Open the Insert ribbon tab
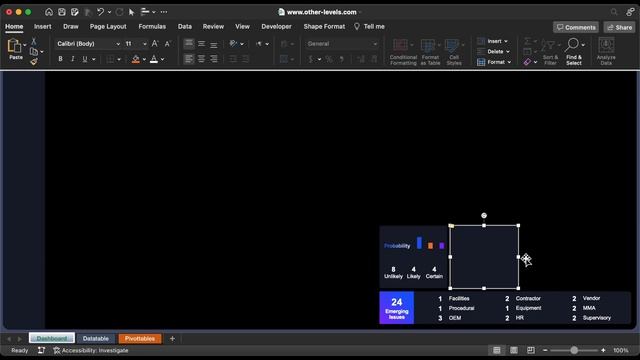640x360 pixels. [43, 27]
